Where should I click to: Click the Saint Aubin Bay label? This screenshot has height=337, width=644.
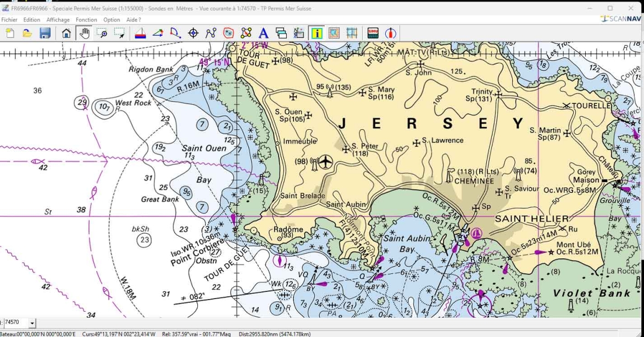click(407, 244)
